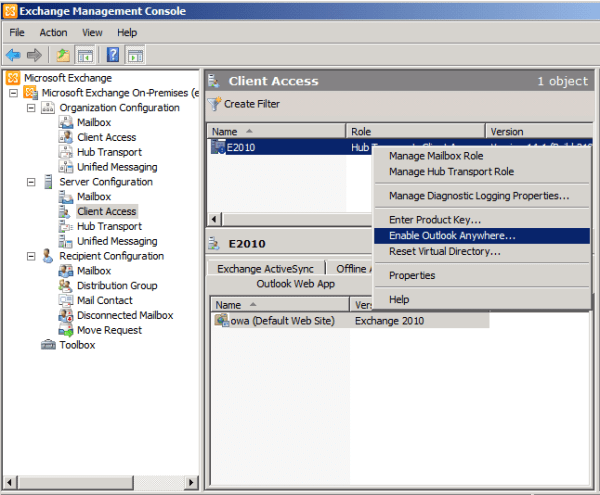The image size is (600, 495).
Task: Switch to the Outlook Web App tab
Action: 295,284
